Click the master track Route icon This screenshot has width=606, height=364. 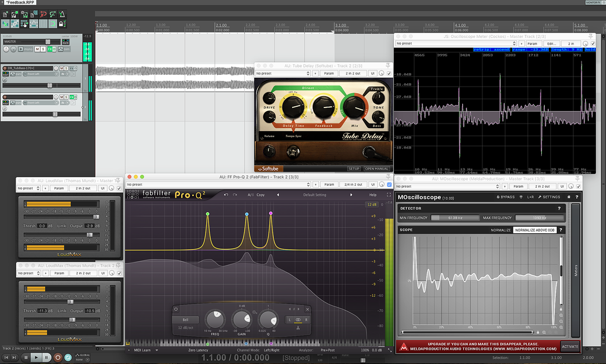pyautogui.click(x=66, y=42)
